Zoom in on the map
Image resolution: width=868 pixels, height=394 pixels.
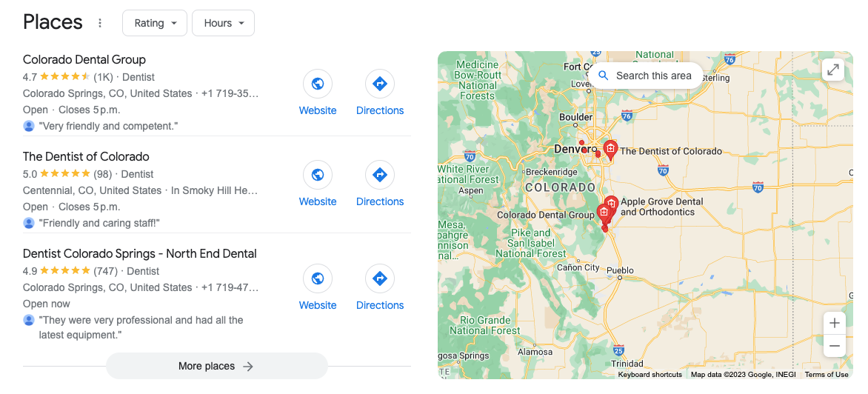pos(834,323)
